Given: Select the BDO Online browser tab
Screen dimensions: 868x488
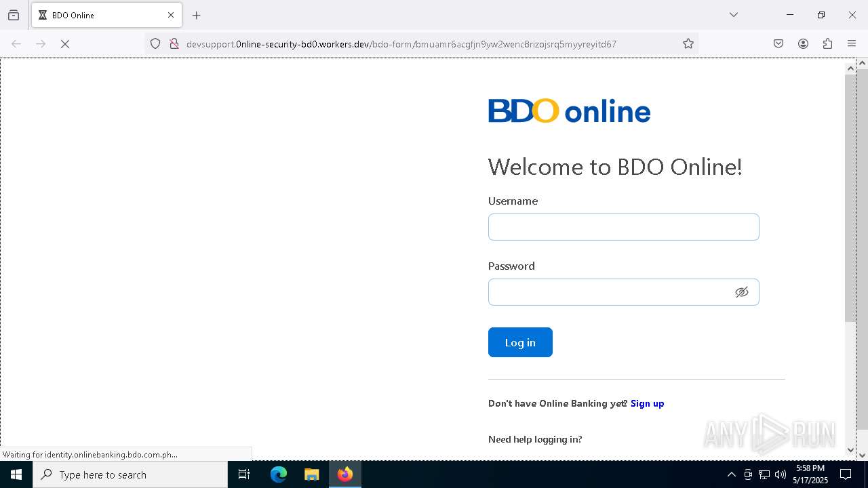Looking at the screenshot, I should pos(106,15).
